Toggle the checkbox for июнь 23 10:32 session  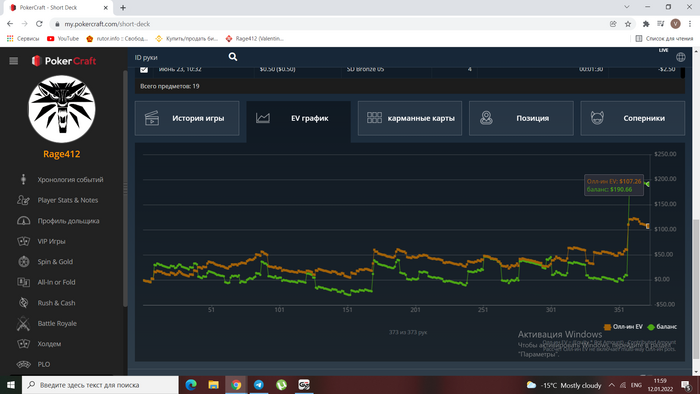coord(144,69)
